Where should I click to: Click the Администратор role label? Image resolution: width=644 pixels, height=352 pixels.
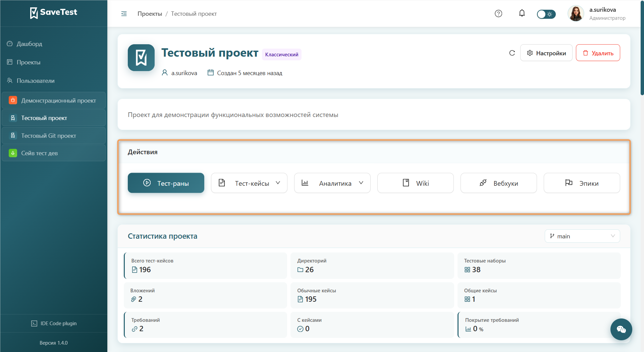point(607,18)
